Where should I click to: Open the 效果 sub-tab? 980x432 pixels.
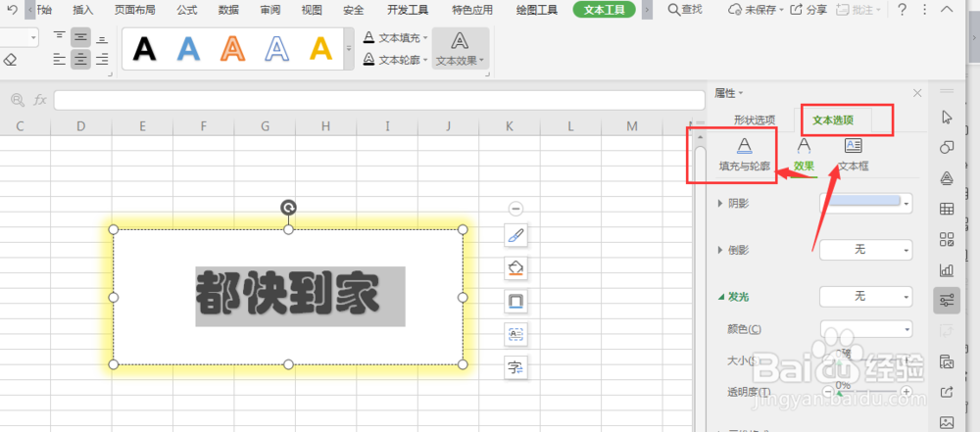pos(805,155)
